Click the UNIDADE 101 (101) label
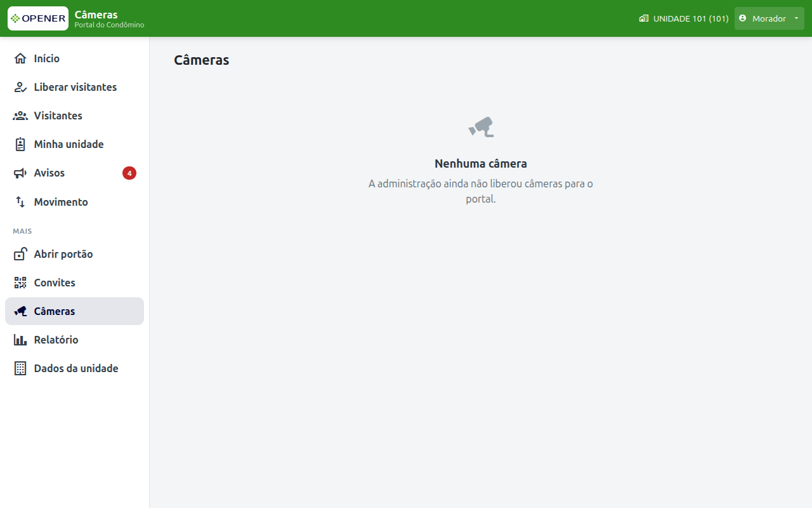812x508 pixels. pos(691,18)
